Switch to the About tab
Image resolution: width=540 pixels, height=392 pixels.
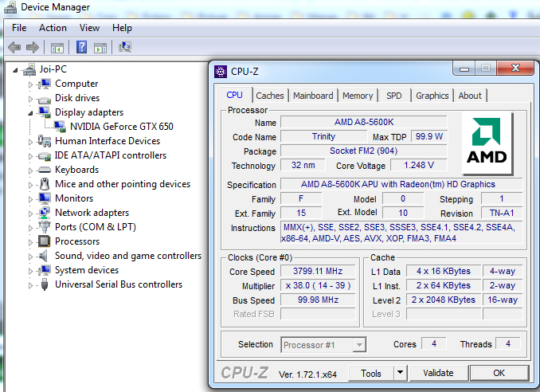tap(470, 96)
